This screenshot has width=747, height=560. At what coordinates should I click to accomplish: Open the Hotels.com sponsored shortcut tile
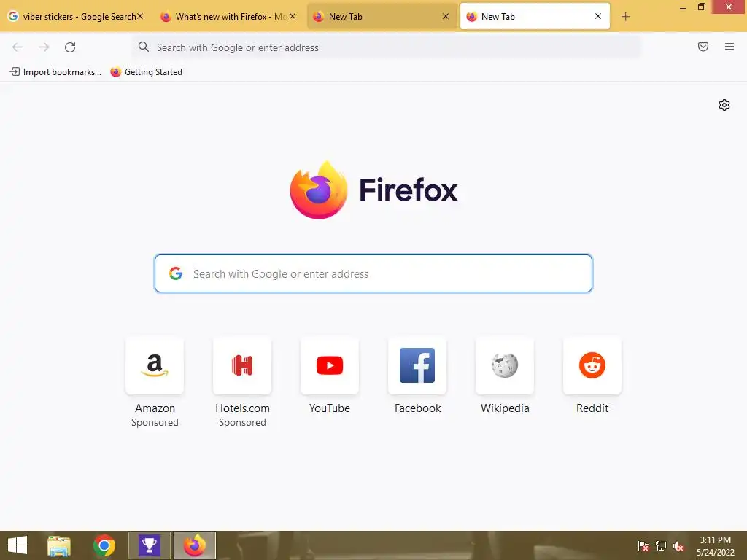coord(242,366)
